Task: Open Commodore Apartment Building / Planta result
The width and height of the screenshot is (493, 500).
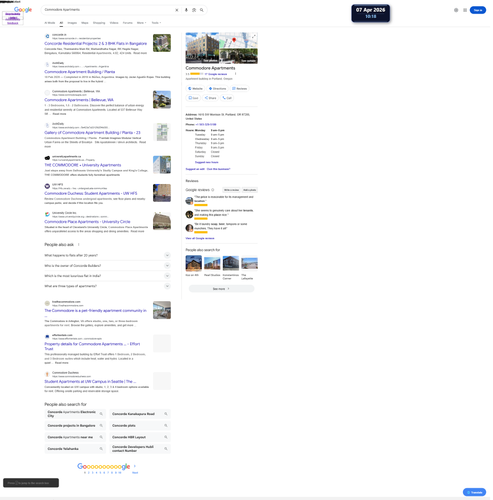Action: (x=80, y=72)
